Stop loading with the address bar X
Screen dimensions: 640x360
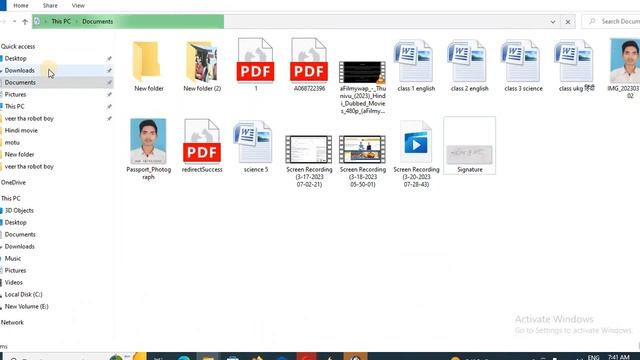(568, 22)
